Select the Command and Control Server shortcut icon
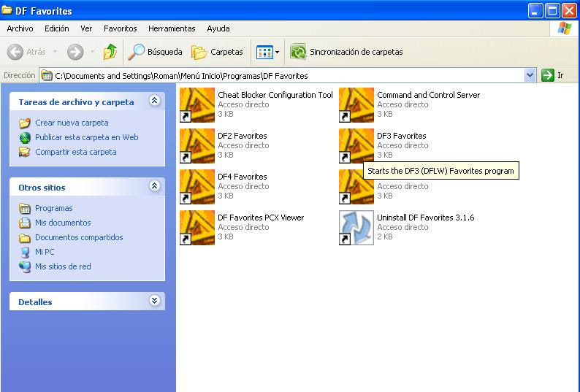The width and height of the screenshot is (580, 392). (x=356, y=105)
